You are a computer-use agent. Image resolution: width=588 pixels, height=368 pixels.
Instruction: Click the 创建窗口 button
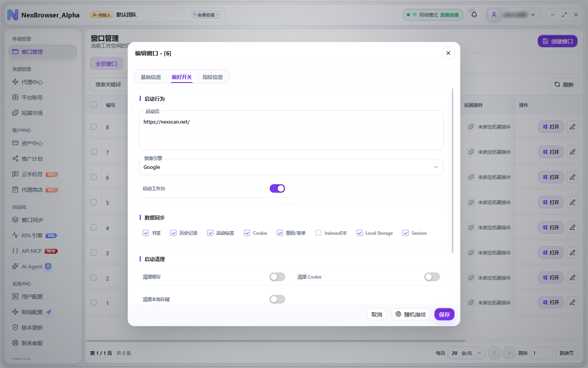pyautogui.click(x=557, y=41)
